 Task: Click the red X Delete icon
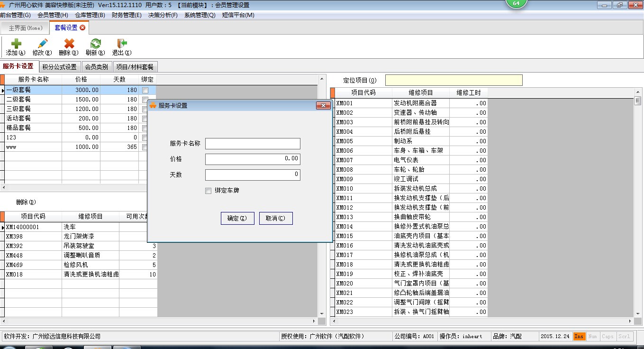[69, 44]
